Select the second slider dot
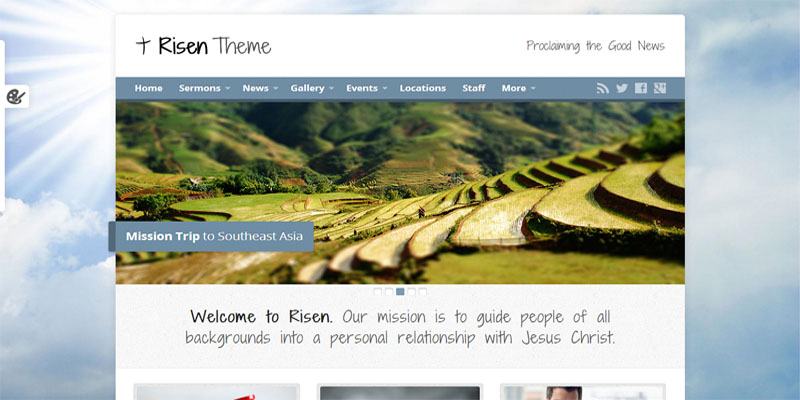Screen dimensions: 800x400 pyautogui.click(x=389, y=292)
